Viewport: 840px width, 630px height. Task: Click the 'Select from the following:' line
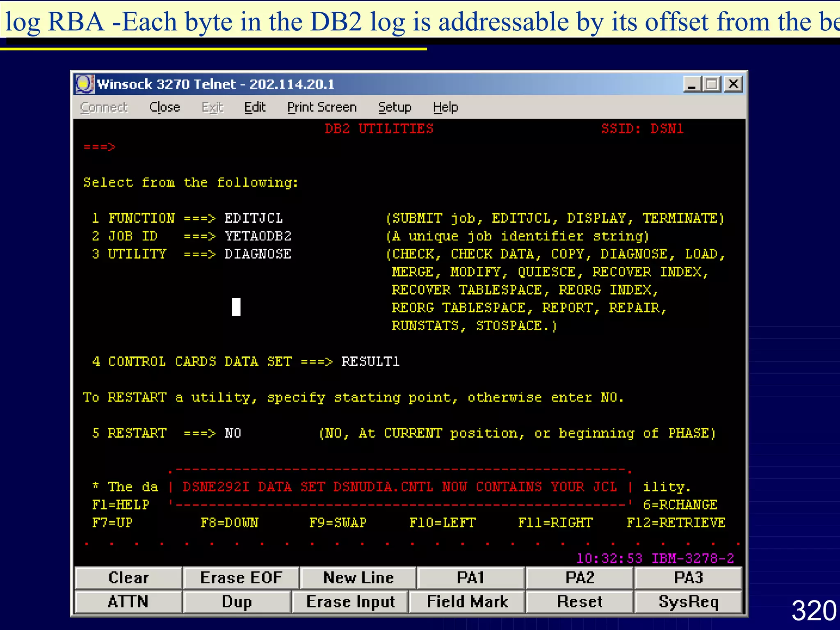click(191, 183)
